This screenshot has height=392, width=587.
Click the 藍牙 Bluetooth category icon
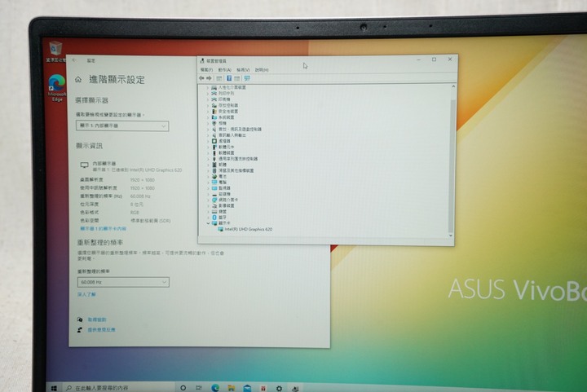point(214,218)
